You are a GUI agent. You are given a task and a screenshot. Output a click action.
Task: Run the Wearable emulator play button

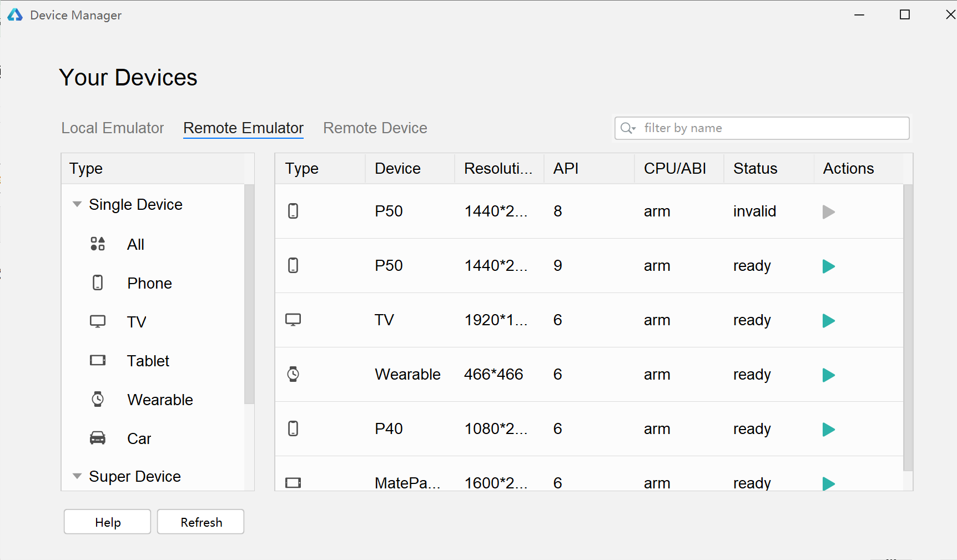click(x=828, y=375)
